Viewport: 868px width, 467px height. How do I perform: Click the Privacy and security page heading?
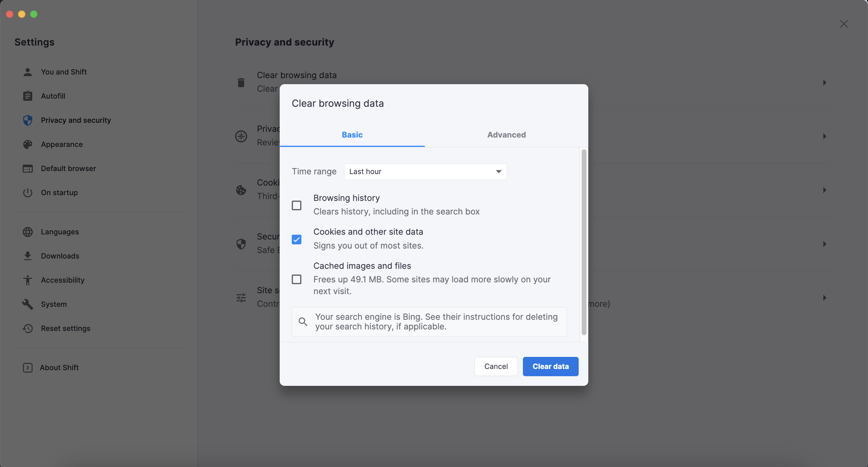[x=285, y=42]
